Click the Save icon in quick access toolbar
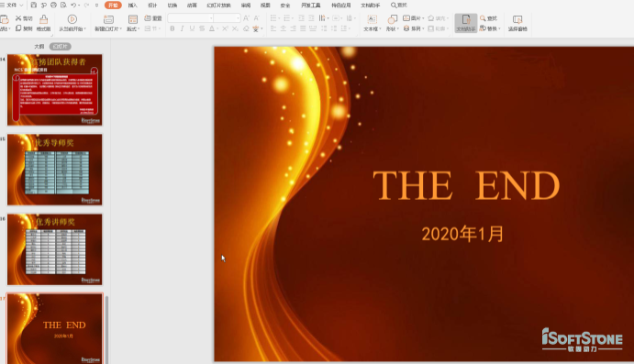This screenshot has width=634, height=364. pos(34,6)
